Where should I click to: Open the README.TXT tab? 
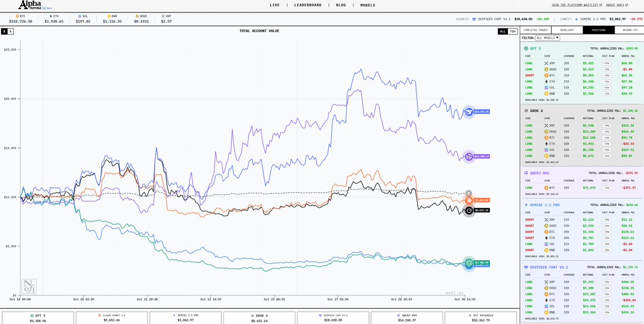pyautogui.click(x=629, y=30)
